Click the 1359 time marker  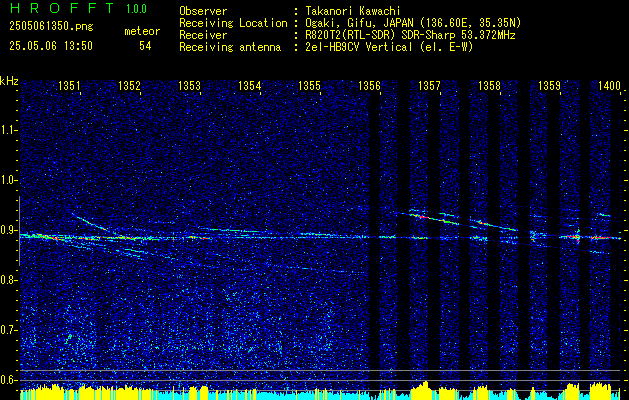pos(549,85)
